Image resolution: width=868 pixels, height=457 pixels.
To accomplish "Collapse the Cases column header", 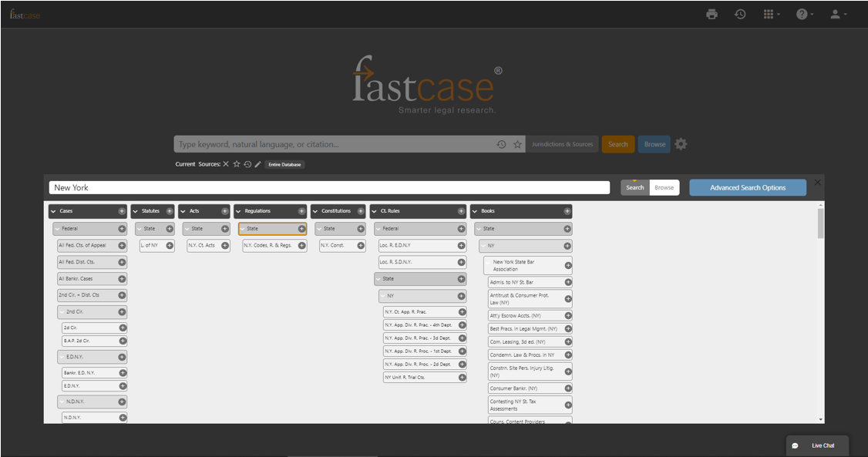I will pos(53,211).
